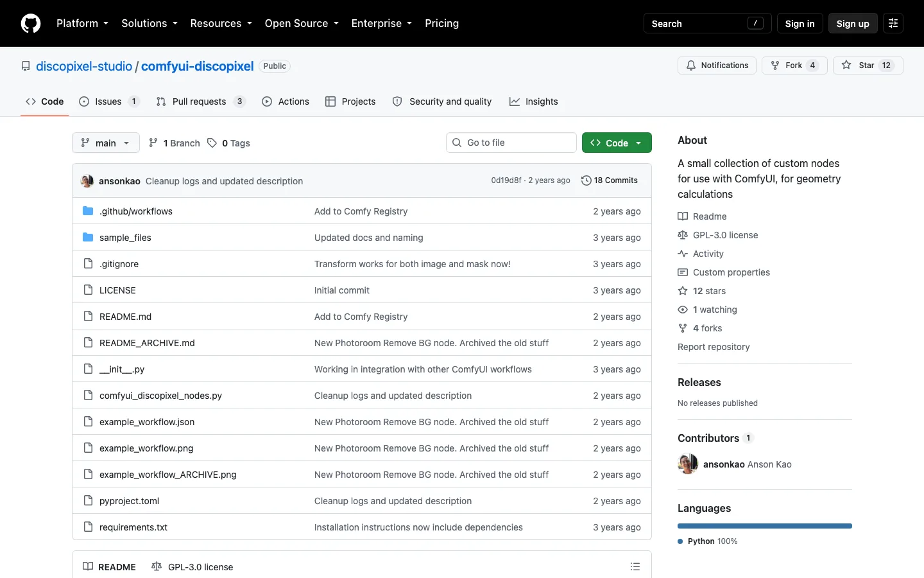The image size is (924, 578).
Task: Open the Issues tab
Action: 109,101
